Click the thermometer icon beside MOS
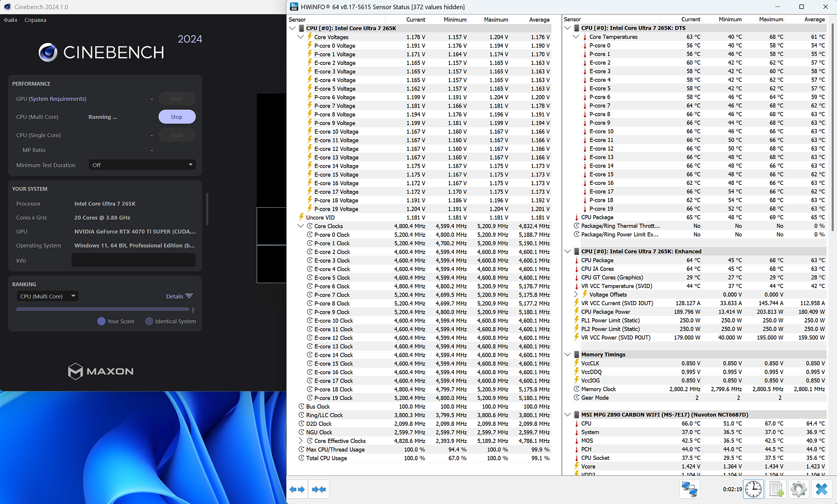 pos(576,441)
